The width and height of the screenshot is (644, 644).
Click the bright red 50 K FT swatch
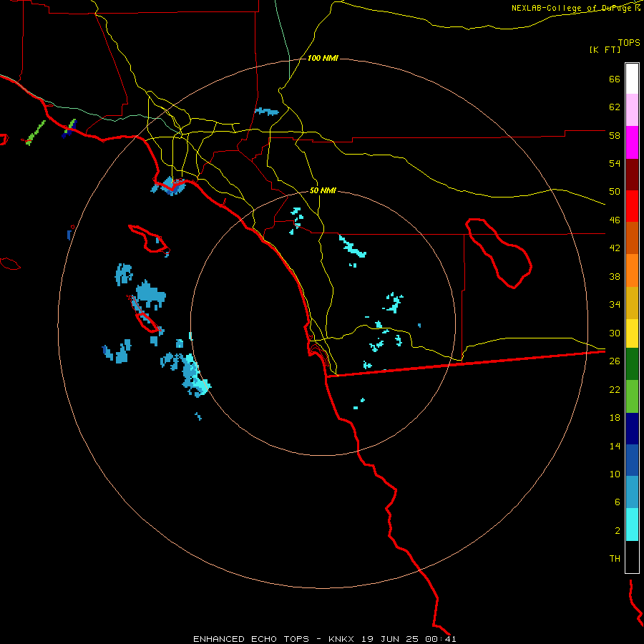(632, 206)
